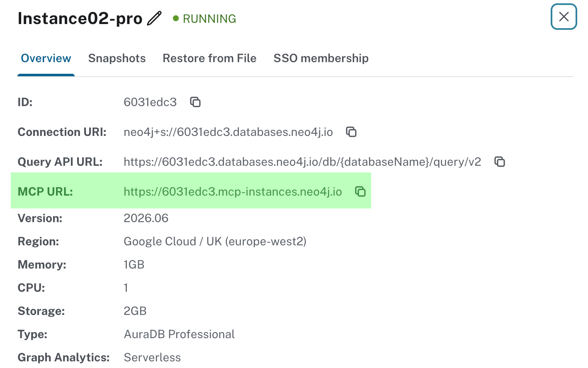
Task: Click the Connection URI: label
Action: click(x=62, y=132)
